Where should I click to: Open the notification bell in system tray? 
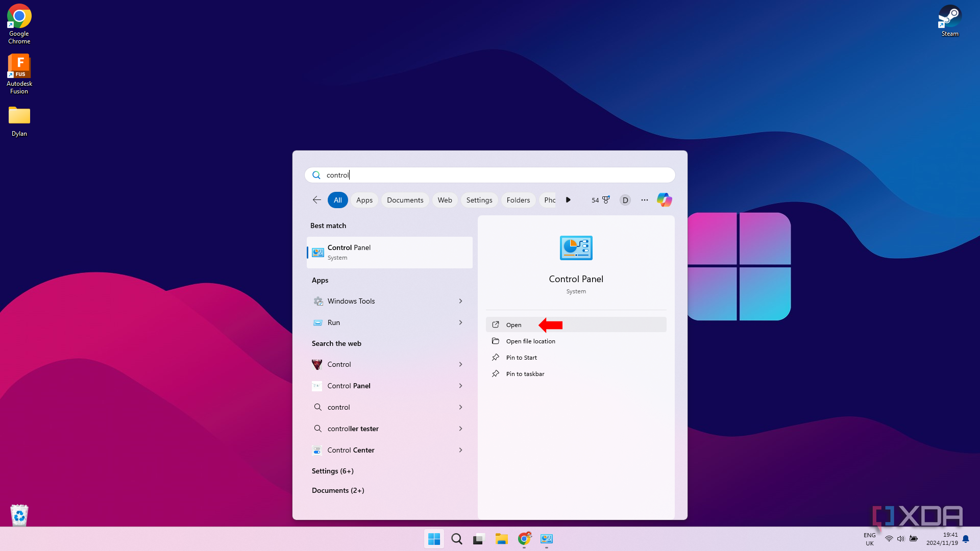[966, 539]
